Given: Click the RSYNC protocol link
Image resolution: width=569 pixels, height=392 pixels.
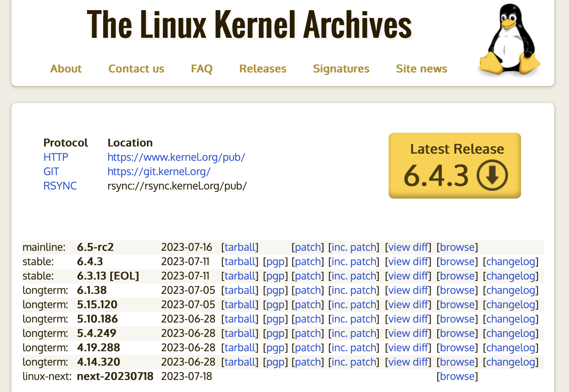Looking at the screenshot, I should click(60, 186).
